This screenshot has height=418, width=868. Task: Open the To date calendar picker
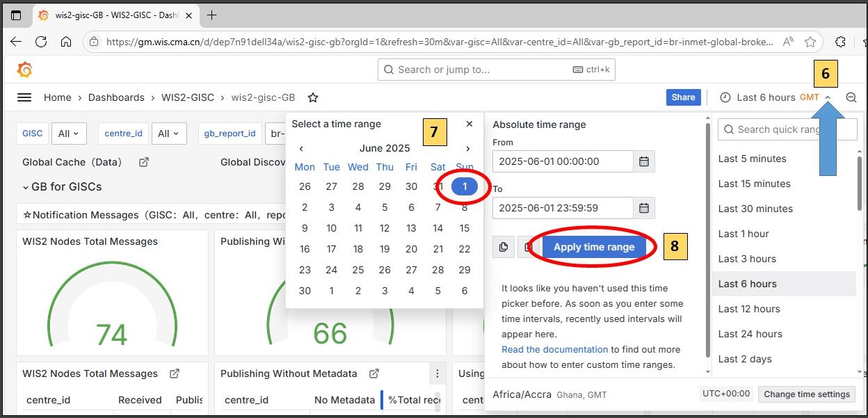[644, 208]
